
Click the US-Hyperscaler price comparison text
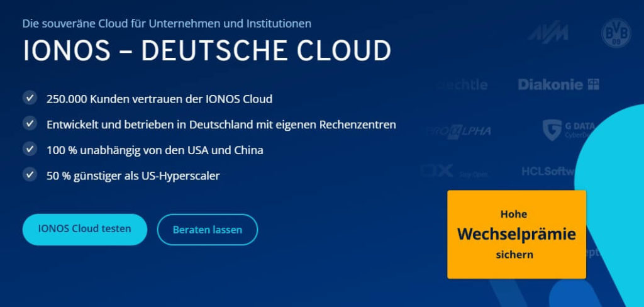point(133,176)
